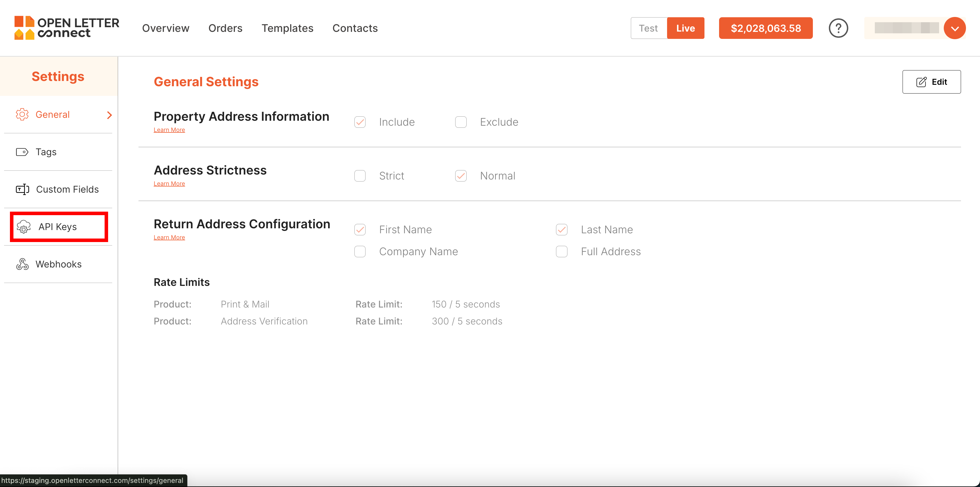Expand the General section chevron
This screenshot has width=980, height=487.
click(x=110, y=115)
